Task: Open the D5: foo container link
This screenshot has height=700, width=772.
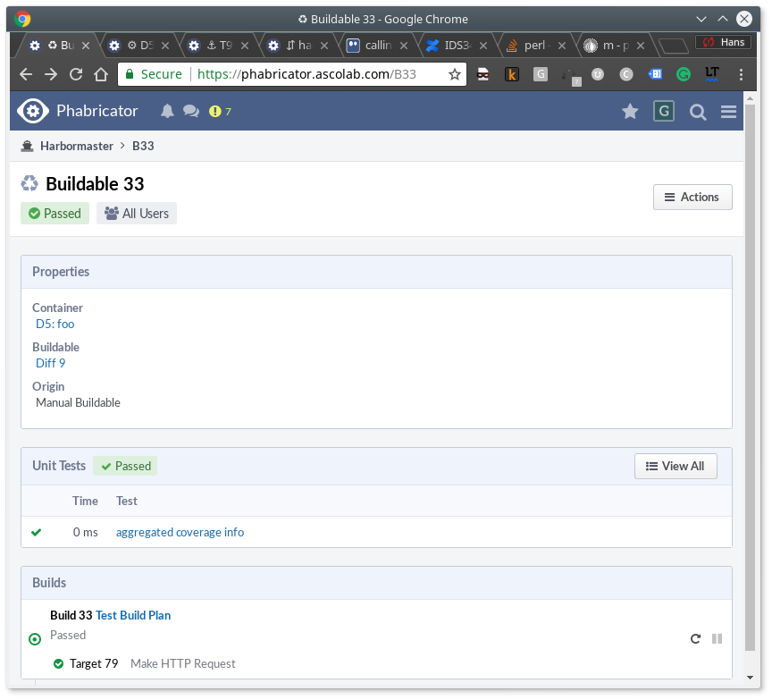Action: [55, 324]
